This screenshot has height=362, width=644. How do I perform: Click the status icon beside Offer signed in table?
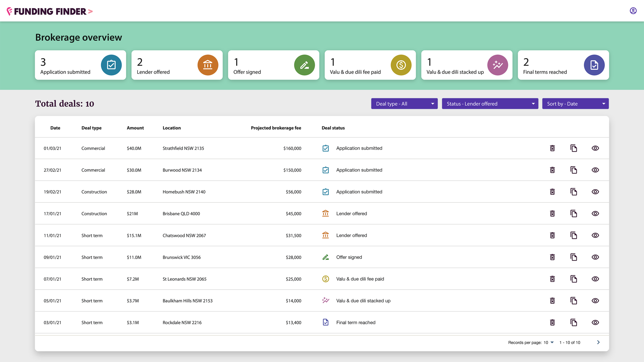click(x=326, y=257)
